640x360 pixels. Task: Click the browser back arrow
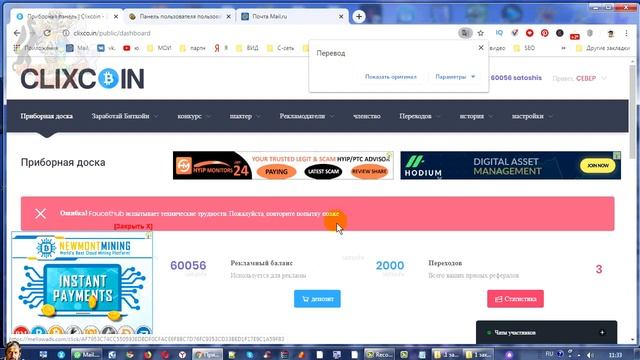click(x=17, y=33)
